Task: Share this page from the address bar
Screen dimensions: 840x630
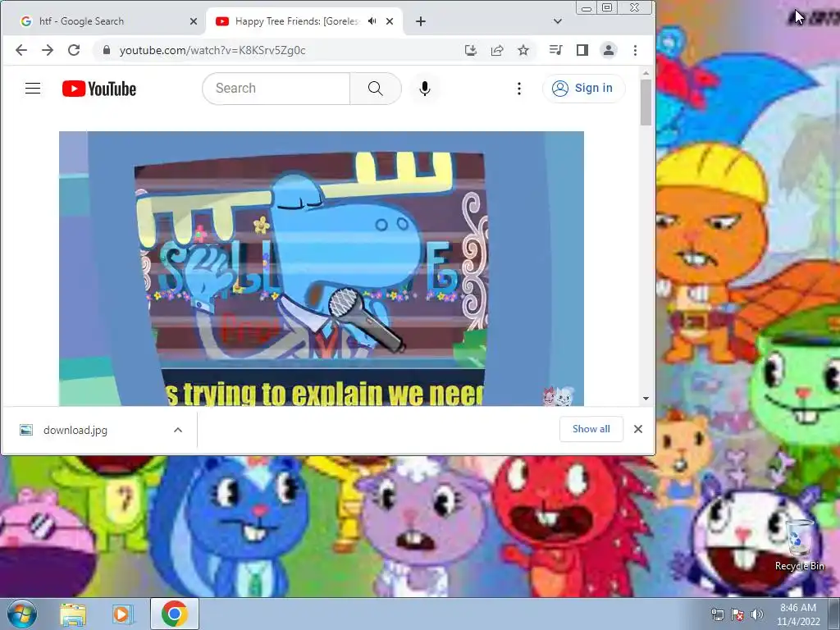Action: [x=497, y=50]
